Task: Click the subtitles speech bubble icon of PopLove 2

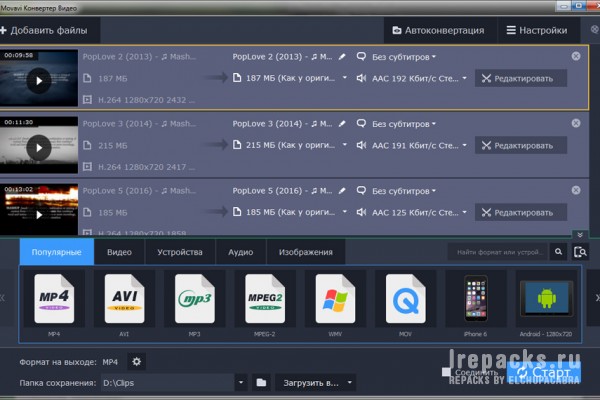Action: coord(361,57)
